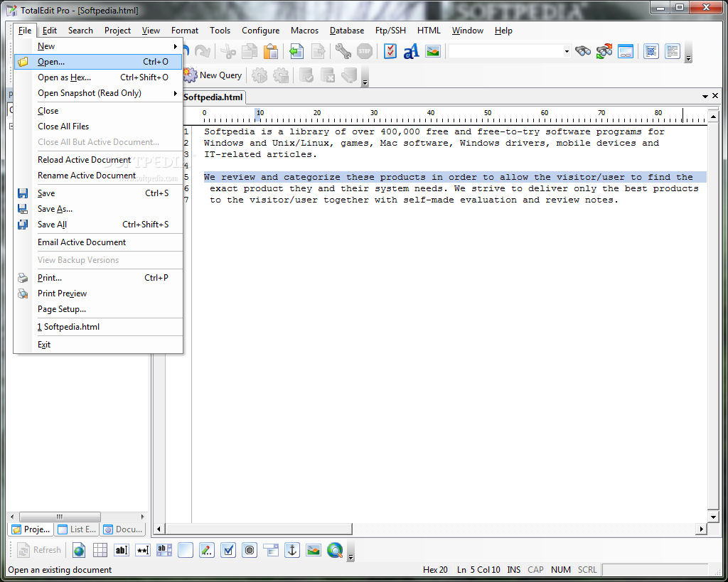
Task: Insert table using the grid icon
Action: [x=100, y=550]
